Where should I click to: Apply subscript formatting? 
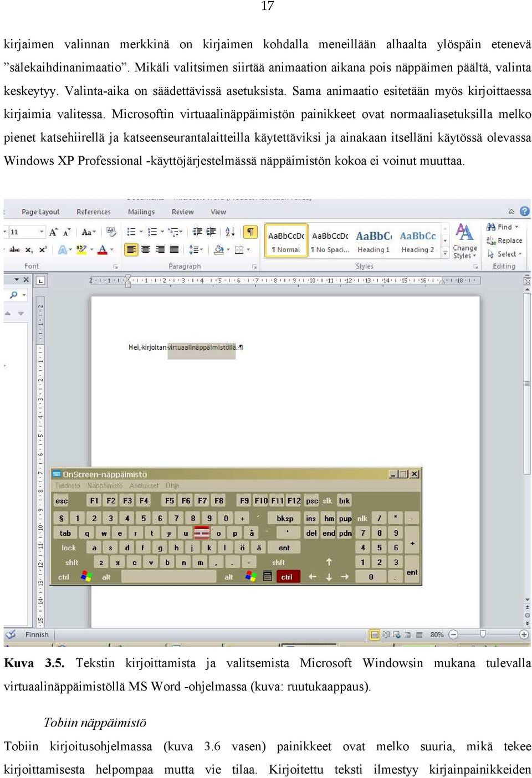coord(29,250)
